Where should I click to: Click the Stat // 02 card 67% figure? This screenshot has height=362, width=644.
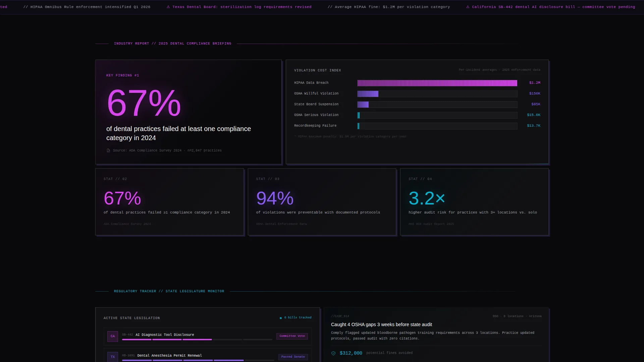tap(122, 198)
